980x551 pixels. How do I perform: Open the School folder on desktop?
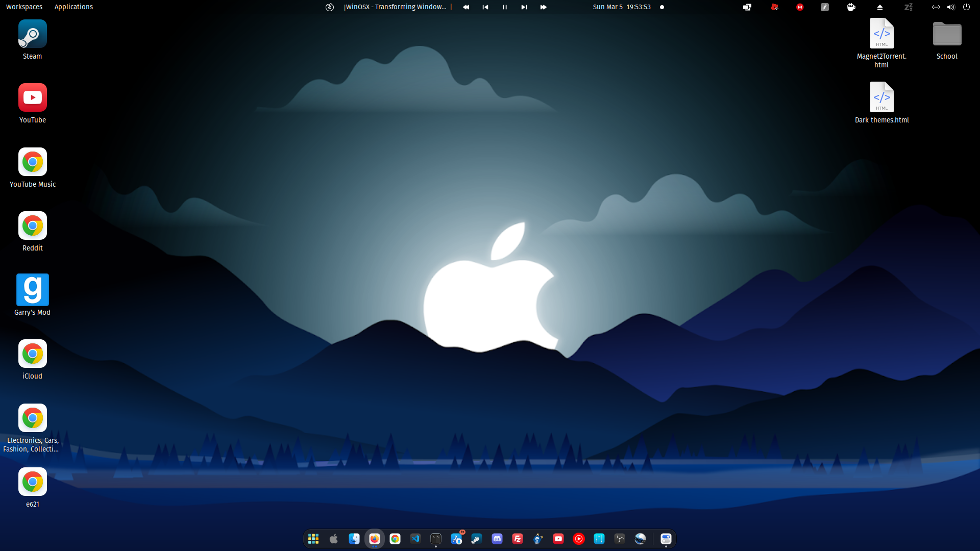(946, 35)
